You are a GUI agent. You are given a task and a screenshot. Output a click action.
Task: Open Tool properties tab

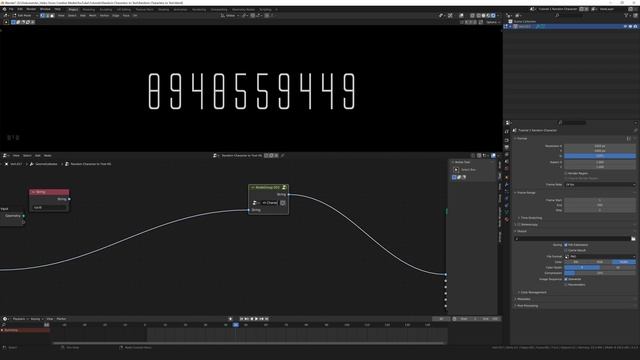tap(507, 131)
